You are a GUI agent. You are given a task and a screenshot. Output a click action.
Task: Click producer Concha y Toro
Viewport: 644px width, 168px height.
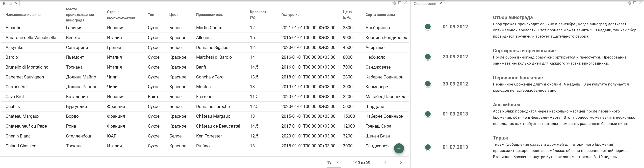(x=210, y=77)
